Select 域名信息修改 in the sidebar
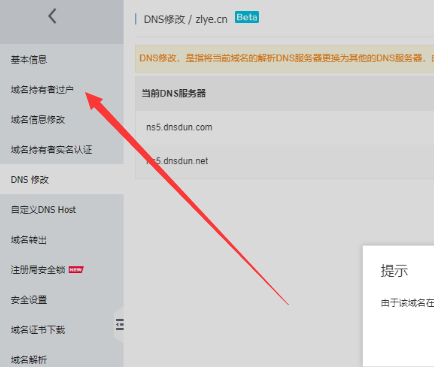The image size is (434, 367). (x=38, y=120)
